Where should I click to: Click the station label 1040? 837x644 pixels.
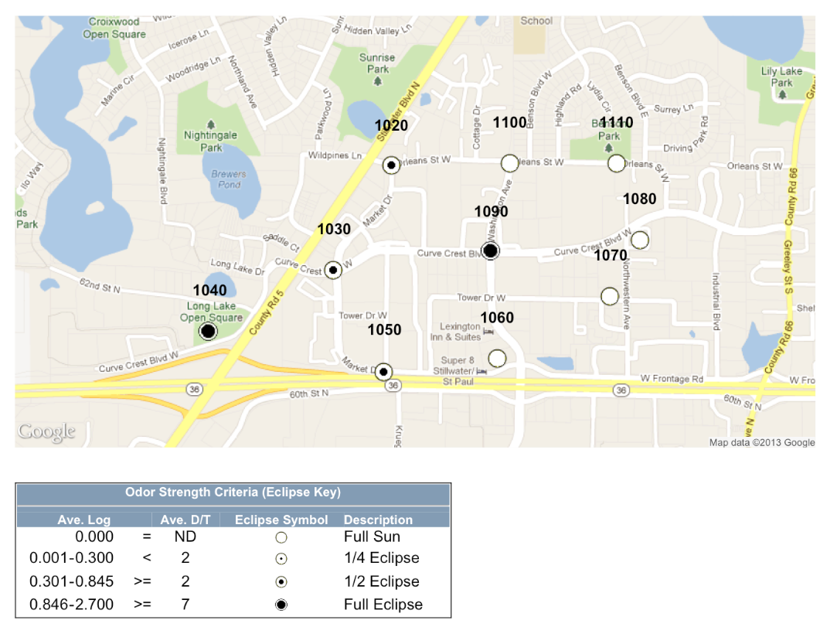(x=209, y=291)
